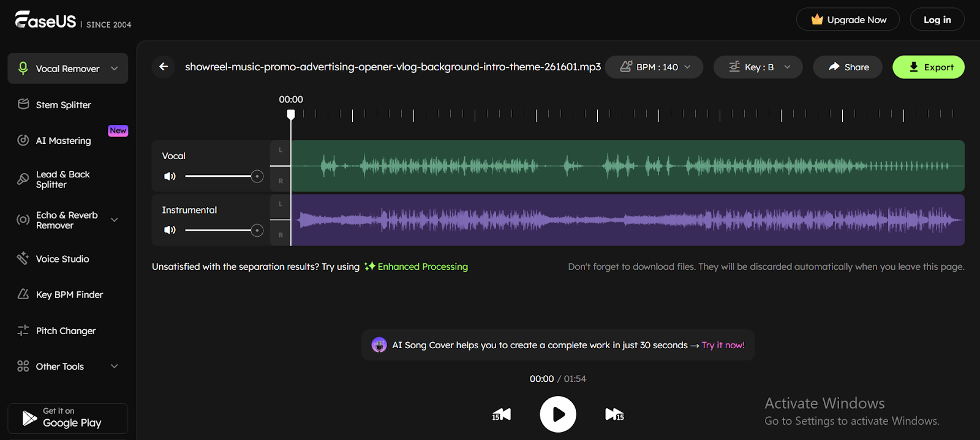Image resolution: width=980 pixels, height=440 pixels.
Task: Click the Enhanced Processing link
Action: [422, 267]
